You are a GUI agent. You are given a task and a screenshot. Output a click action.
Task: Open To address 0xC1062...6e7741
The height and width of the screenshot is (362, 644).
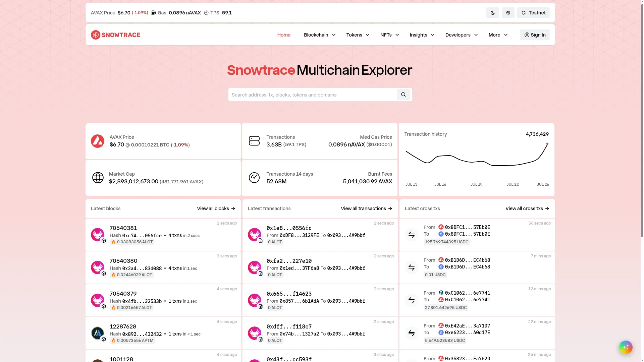pyautogui.click(x=467, y=300)
